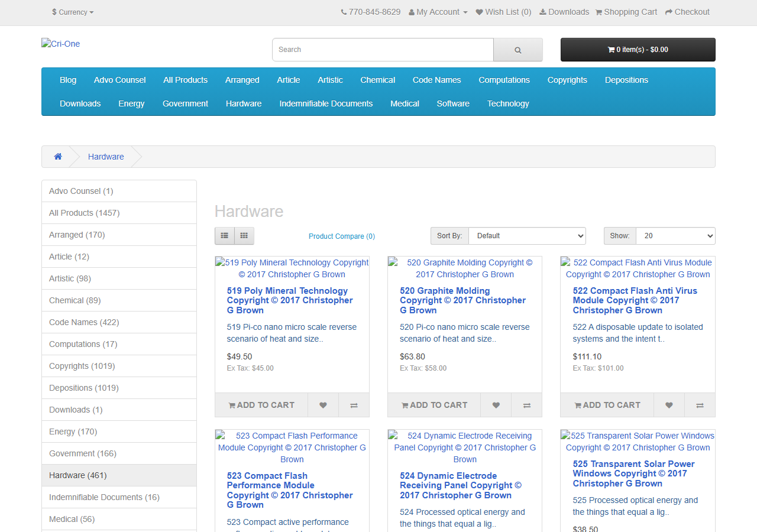This screenshot has width=757, height=532.
Task: Click the Cri-One logo image
Action: click(x=60, y=44)
